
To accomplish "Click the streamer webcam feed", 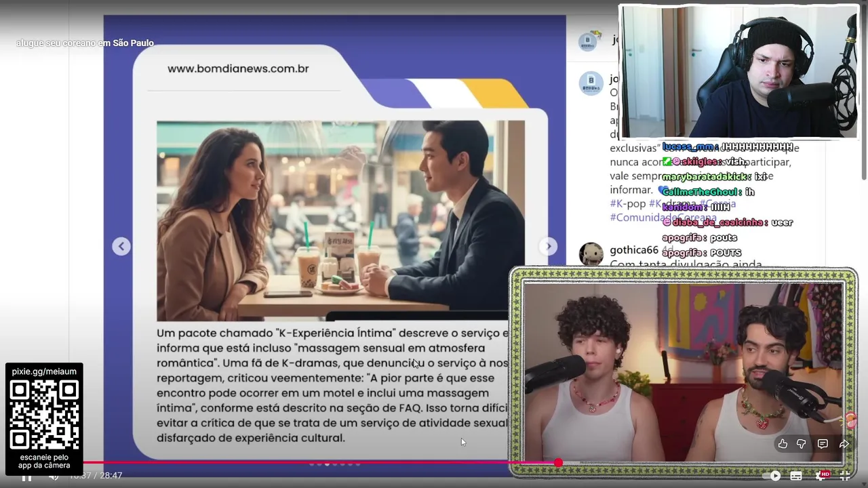I will point(739,72).
